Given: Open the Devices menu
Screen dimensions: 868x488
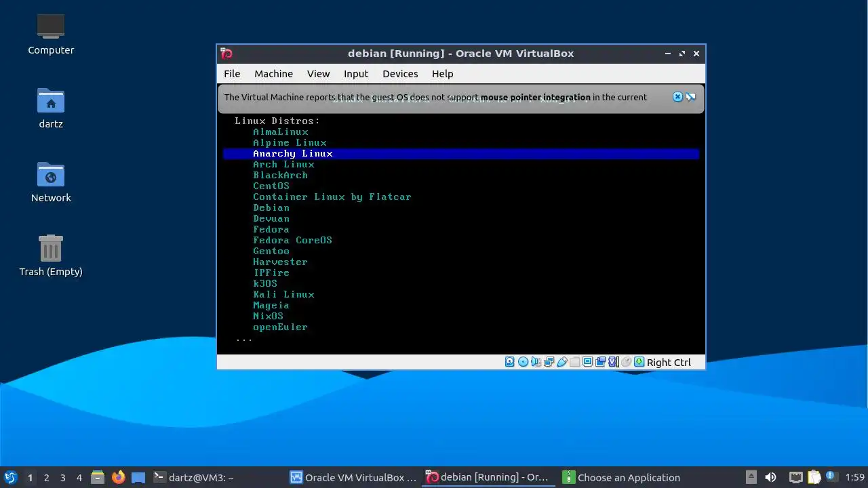Looking at the screenshot, I should point(400,74).
